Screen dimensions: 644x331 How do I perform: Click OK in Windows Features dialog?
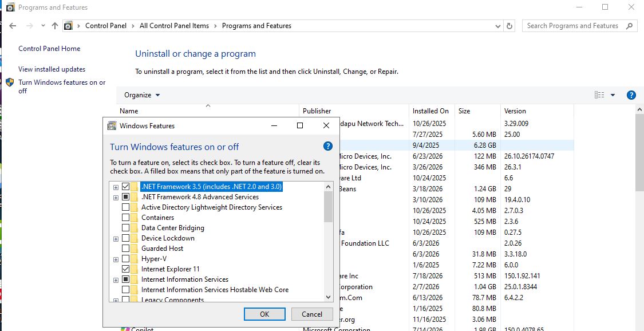[x=264, y=314]
